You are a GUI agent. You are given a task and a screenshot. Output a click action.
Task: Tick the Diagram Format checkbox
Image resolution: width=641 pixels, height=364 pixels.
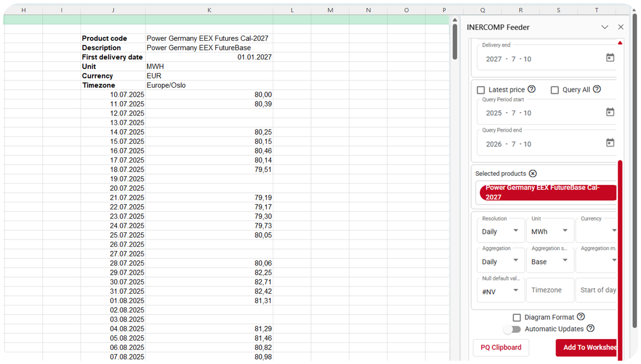click(x=517, y=318)
